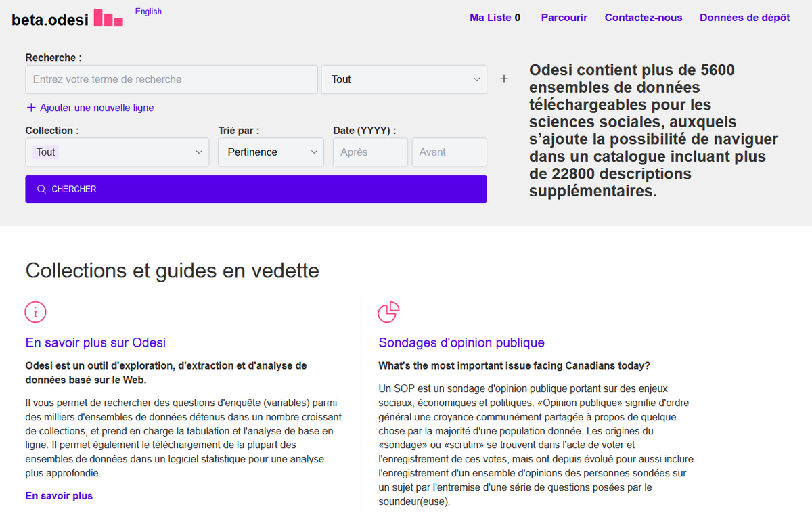Click the magnifier icon in the CHERCHER button
Image resolution: width=812 pixels, height=513 pixels.
42,189
